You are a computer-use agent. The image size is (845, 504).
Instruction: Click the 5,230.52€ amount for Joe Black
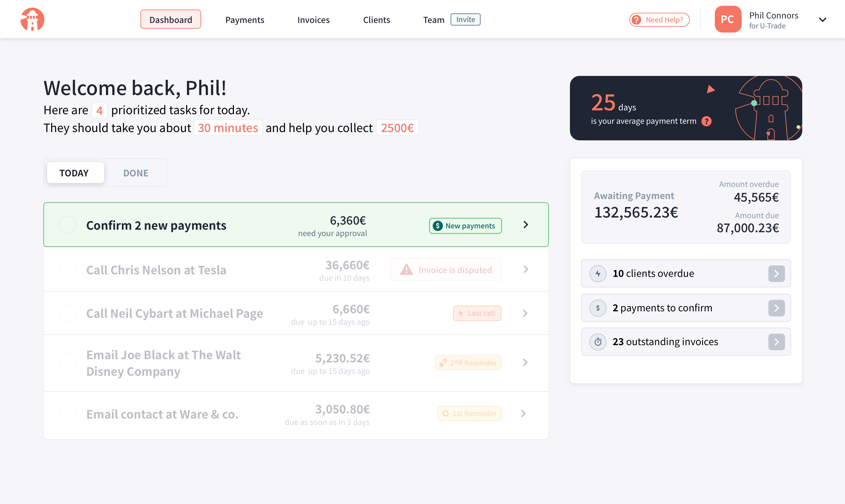tap(342, 358)
